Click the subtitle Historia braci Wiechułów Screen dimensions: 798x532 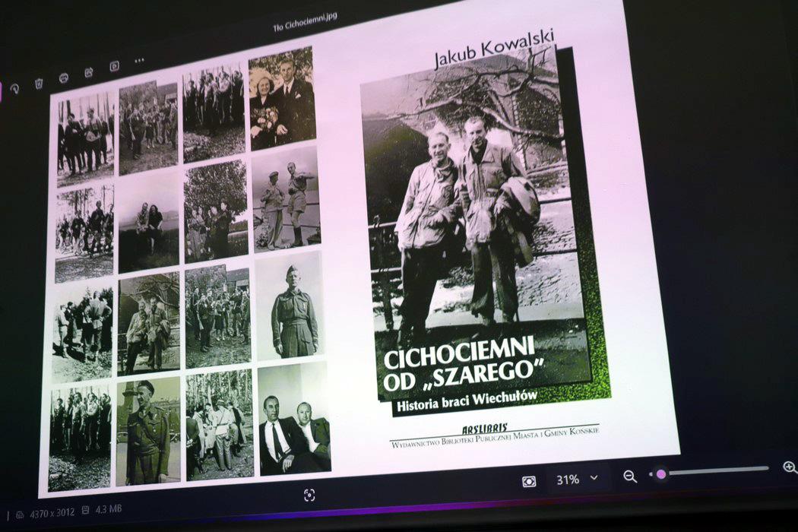(467, 400)
